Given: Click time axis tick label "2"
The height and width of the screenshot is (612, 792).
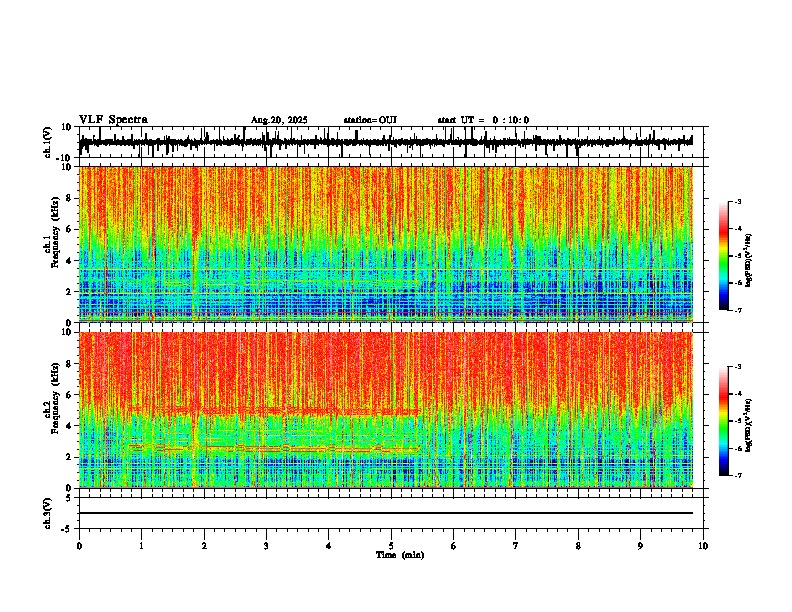Looking at the screenshot, I should pos(204,546).
